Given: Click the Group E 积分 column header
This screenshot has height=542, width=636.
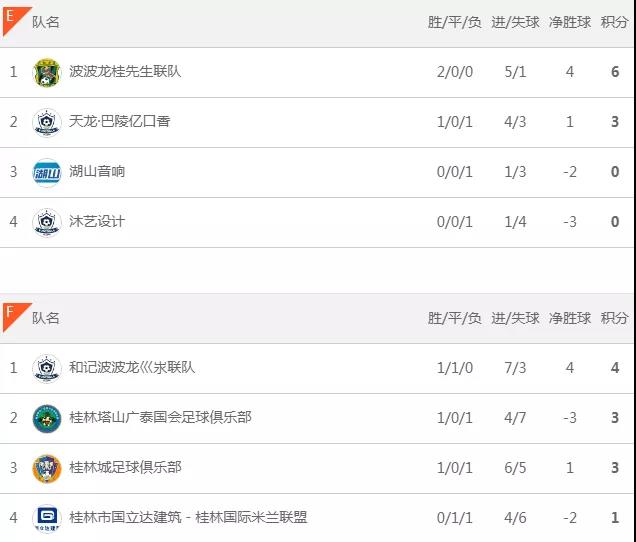Looking at the screenshot, I should pos(614,22).
